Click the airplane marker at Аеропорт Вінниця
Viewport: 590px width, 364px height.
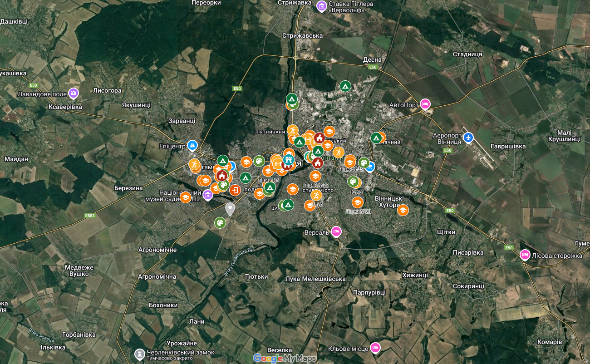(468, 137)
